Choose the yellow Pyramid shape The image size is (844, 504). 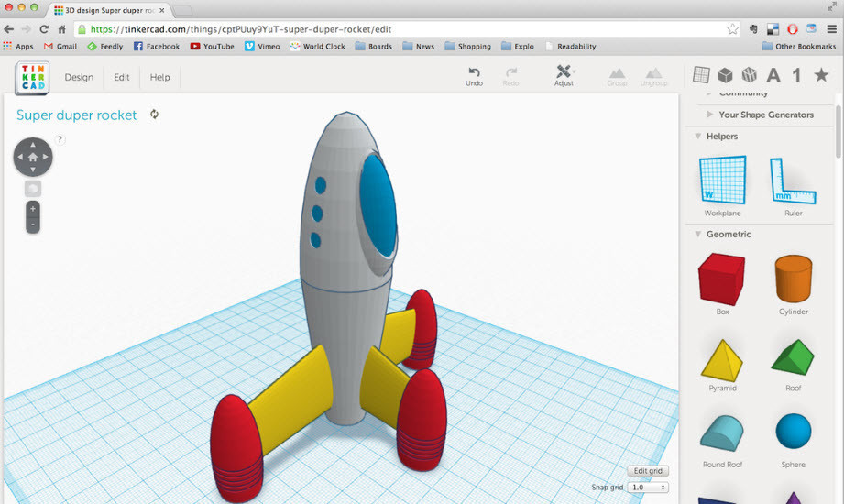tap(722, 357)
